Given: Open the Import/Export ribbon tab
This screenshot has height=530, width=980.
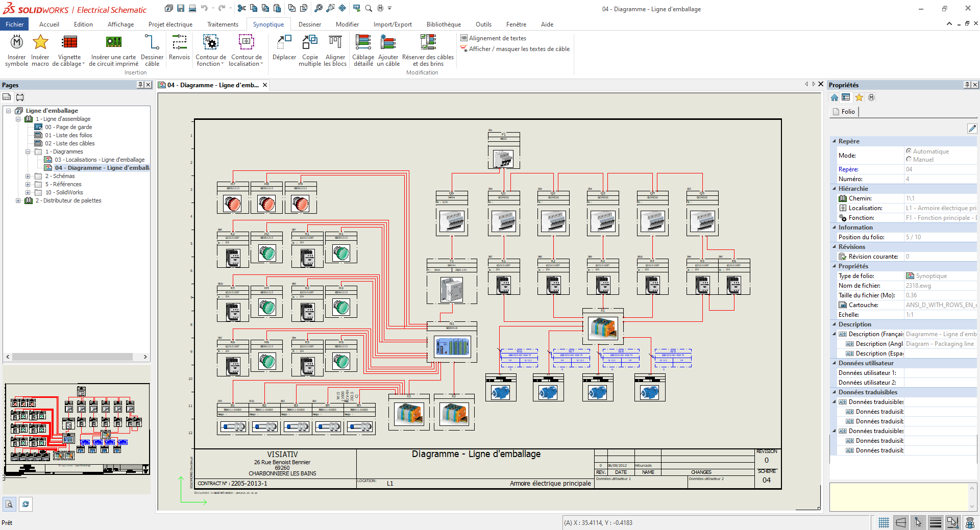Looking at the screenshot, I should [393, 24].
